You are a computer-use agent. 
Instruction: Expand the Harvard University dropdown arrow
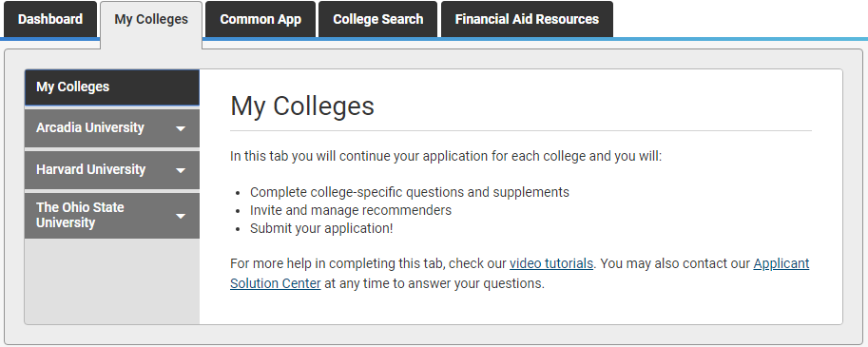pos(181,170)
